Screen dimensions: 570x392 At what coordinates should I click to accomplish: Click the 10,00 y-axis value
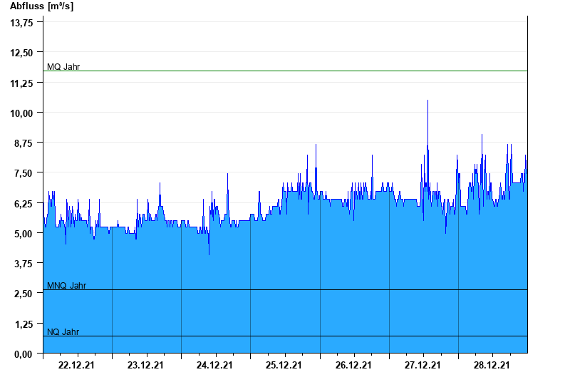(x=21, y=113)
